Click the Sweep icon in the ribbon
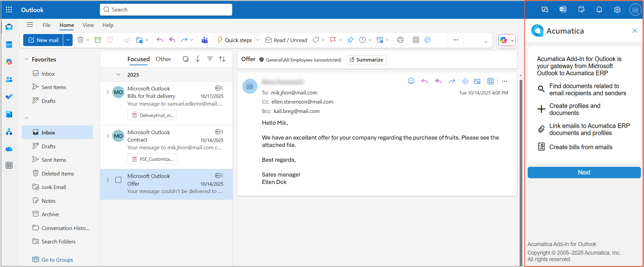This screenshot has width=644, height=267. pyautogui.click(x=127, y=40)
